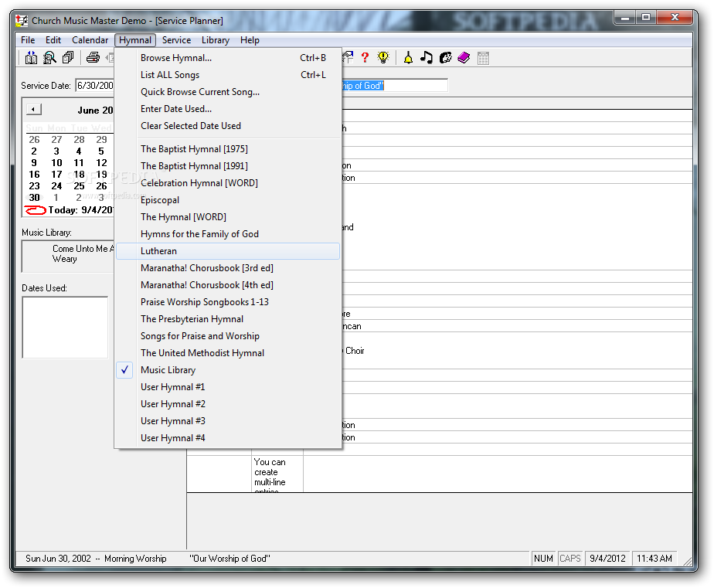Click the Church Music Master title bar icon
This screenshot has width=714, height=588.
point(22,21)
